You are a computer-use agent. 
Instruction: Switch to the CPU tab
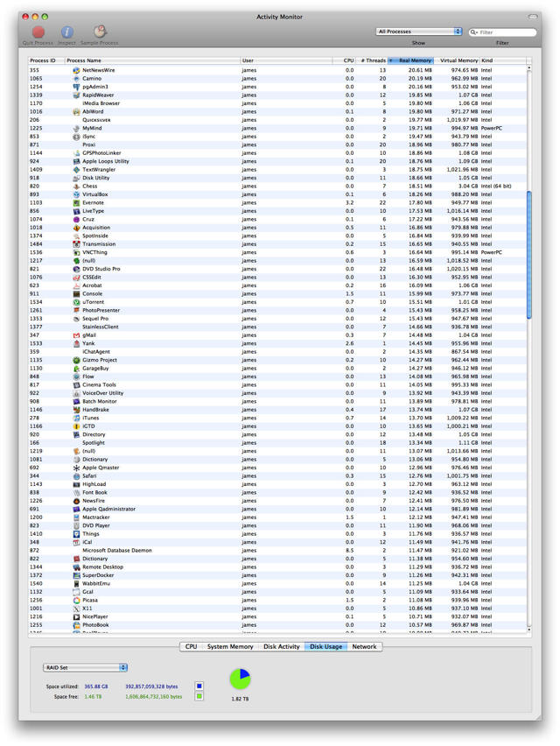191,647
